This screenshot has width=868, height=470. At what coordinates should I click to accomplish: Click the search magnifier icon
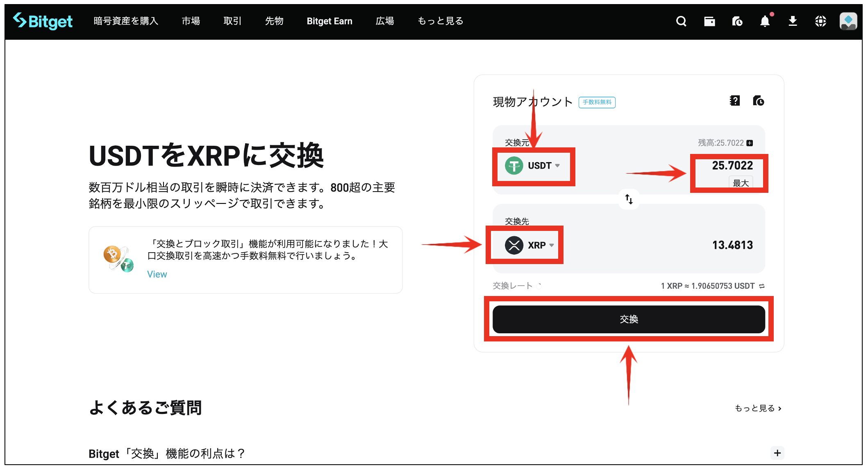tap(681, 21)
